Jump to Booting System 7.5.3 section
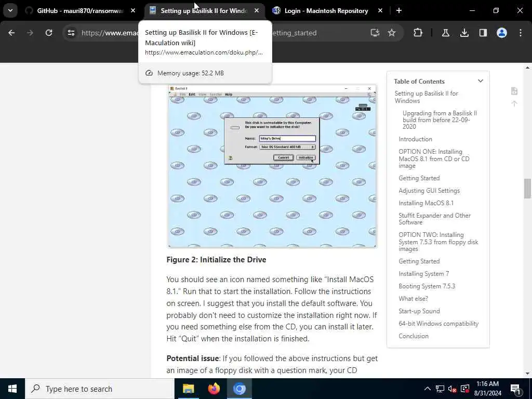The image size is (532, 399). pyautogui.click(x=427, y=286)
